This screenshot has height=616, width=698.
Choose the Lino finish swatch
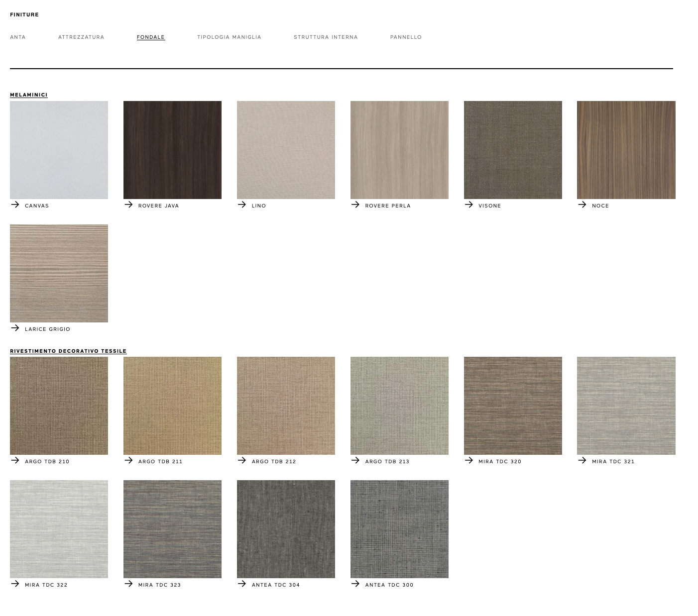pos(286,150)
